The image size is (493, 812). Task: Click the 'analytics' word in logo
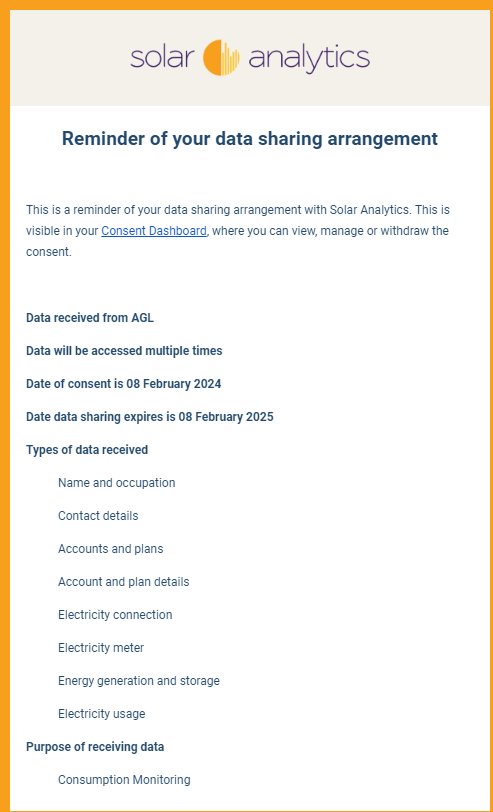(x=309, y=60)
